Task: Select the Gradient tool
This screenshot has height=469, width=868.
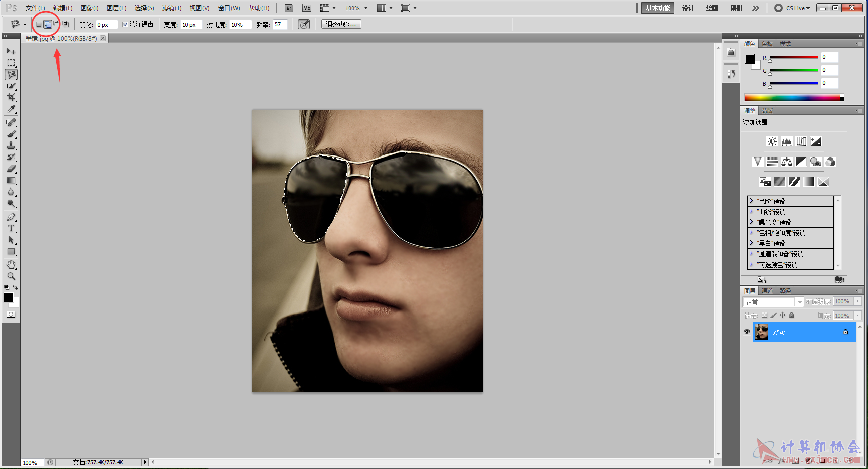Action: coord(11,180)
